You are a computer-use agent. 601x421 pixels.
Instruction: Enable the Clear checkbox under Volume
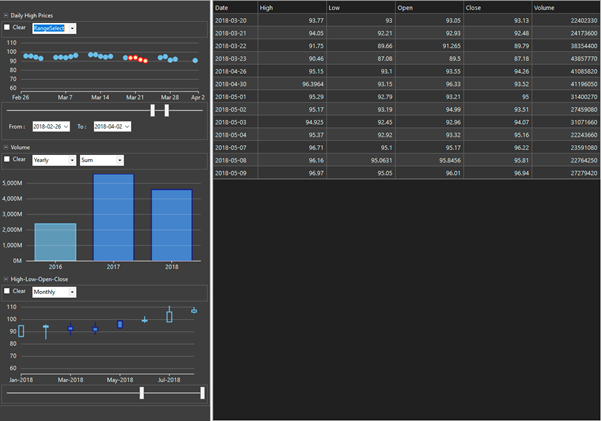pyautogui.click(x=8, y=159)
